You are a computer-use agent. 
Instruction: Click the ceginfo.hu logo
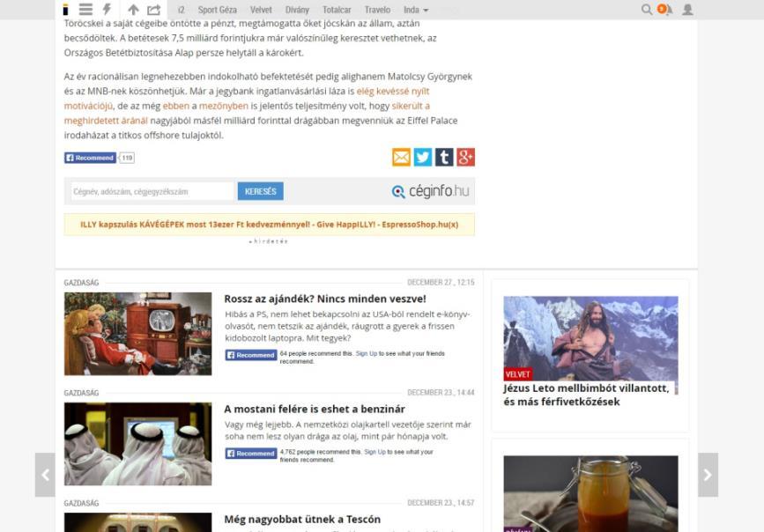[x=431, y=191]
